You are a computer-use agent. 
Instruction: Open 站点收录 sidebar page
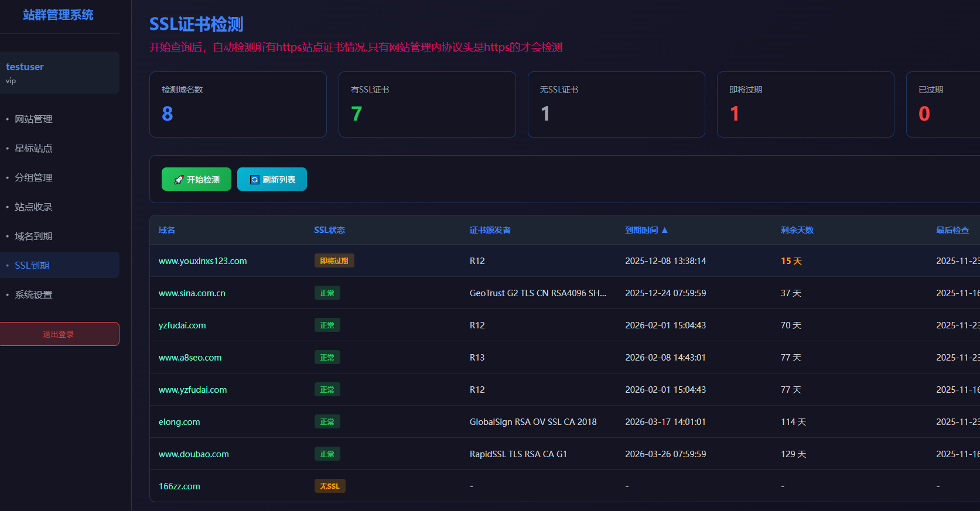(x=33, y=207)
